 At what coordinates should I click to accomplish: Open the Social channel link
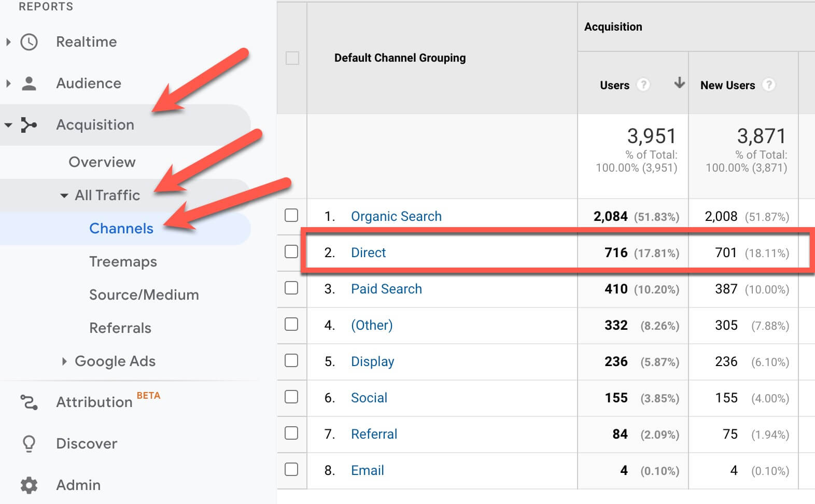pyautogui.click(x=369, y=398)
